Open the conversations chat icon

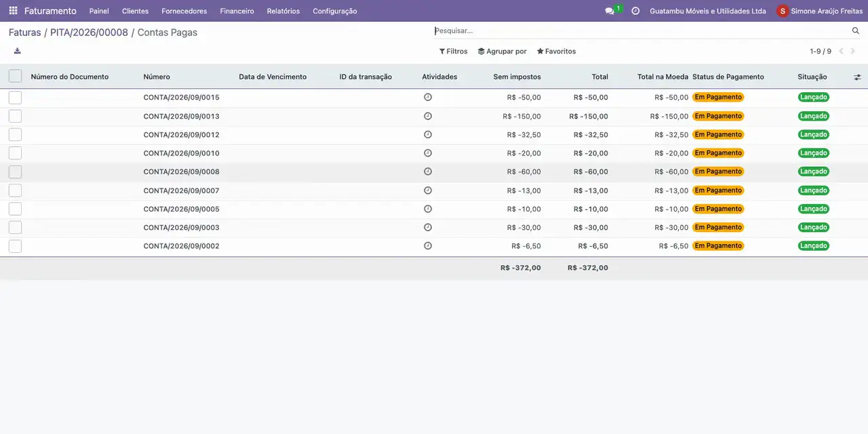pyautogui.click(x=610, y=11)
